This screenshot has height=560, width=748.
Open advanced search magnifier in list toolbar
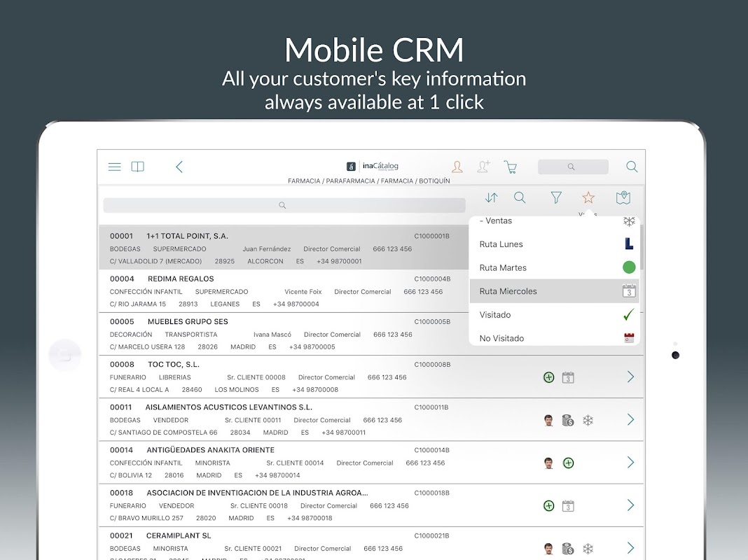pyautogui.click(x=520, y=197)
